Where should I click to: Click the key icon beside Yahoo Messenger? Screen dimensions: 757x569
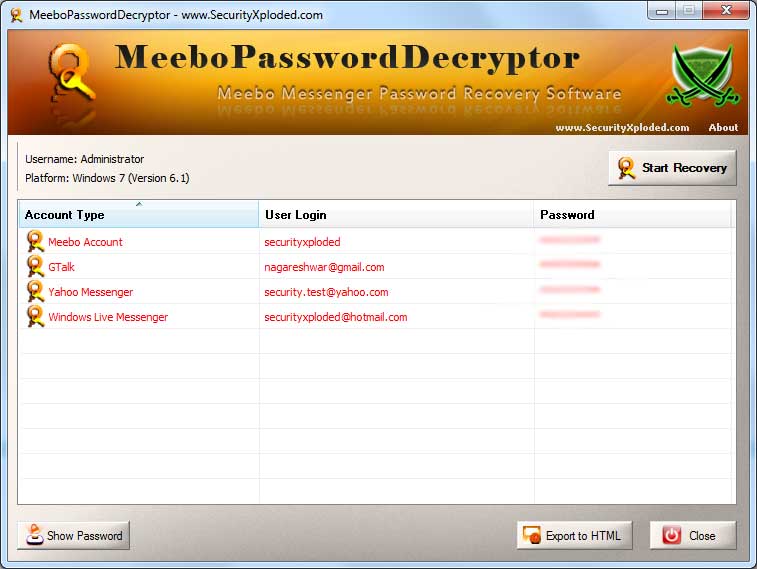coord(35,292)
